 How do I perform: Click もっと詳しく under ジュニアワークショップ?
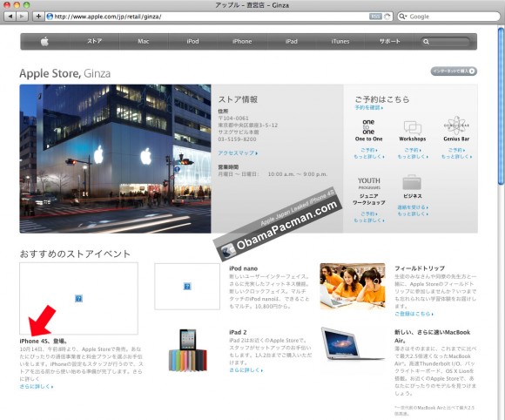[369, 220]
